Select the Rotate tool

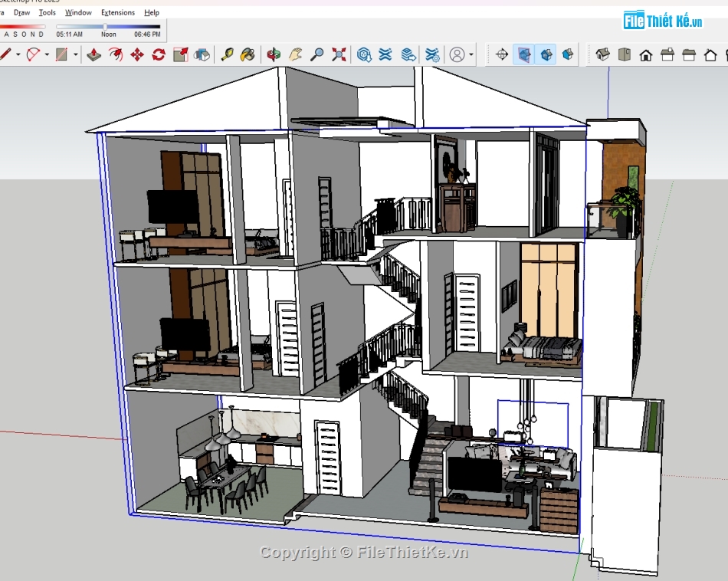click(159, 54)
